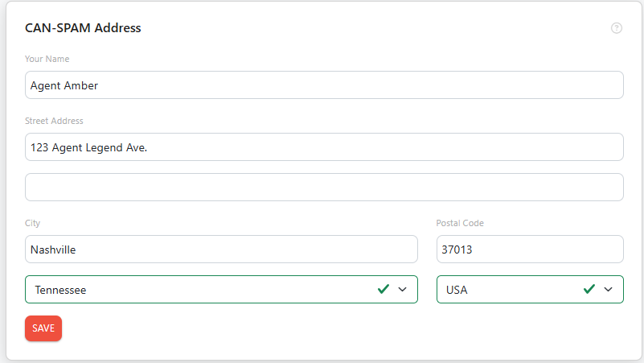Screen dimensions: 644x363
Task: Open the USA country dropdown
Action: [x=530, y=290]
